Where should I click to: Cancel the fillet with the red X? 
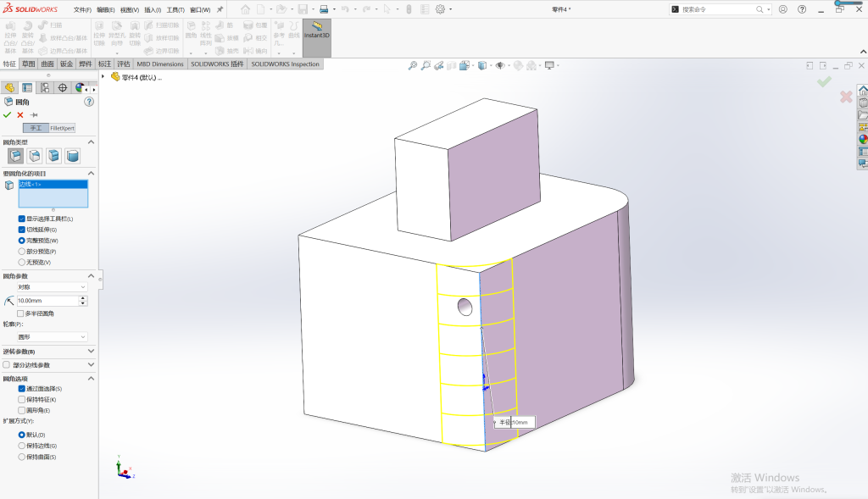tap(20, 115)
